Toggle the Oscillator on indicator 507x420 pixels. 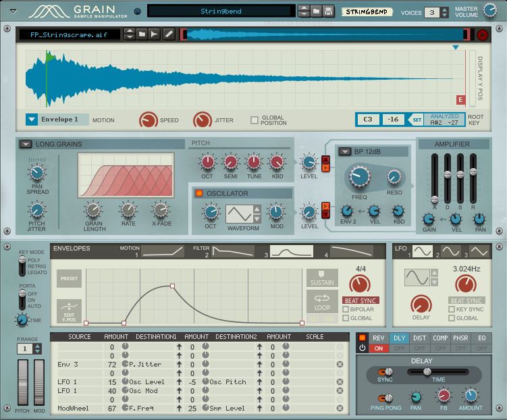tap(198, 193)
